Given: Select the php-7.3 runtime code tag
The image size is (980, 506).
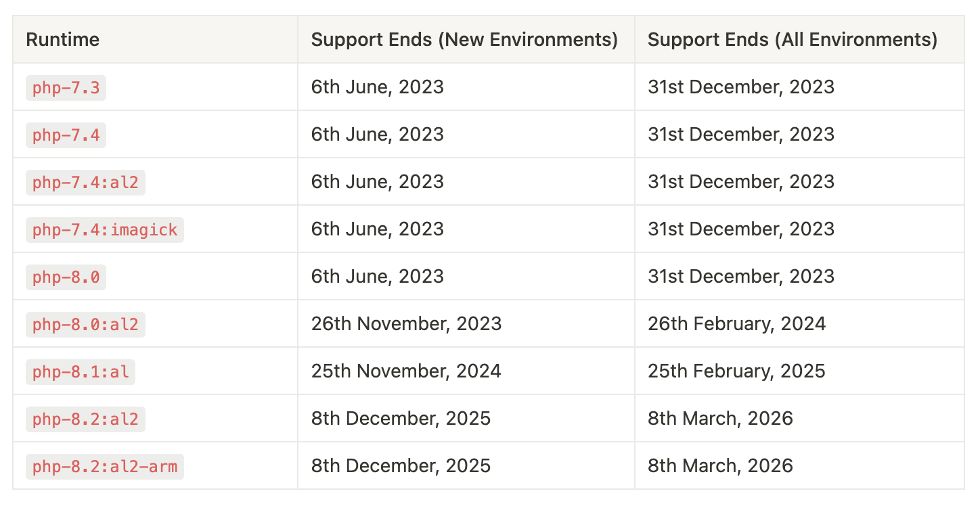Looking at the screenshot, I should tap(66, 88).
